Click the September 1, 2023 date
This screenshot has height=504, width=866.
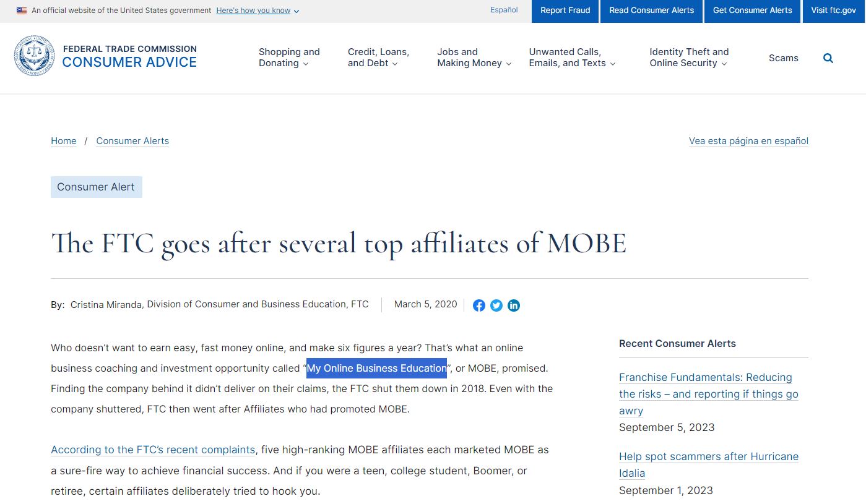pos(666,490)
